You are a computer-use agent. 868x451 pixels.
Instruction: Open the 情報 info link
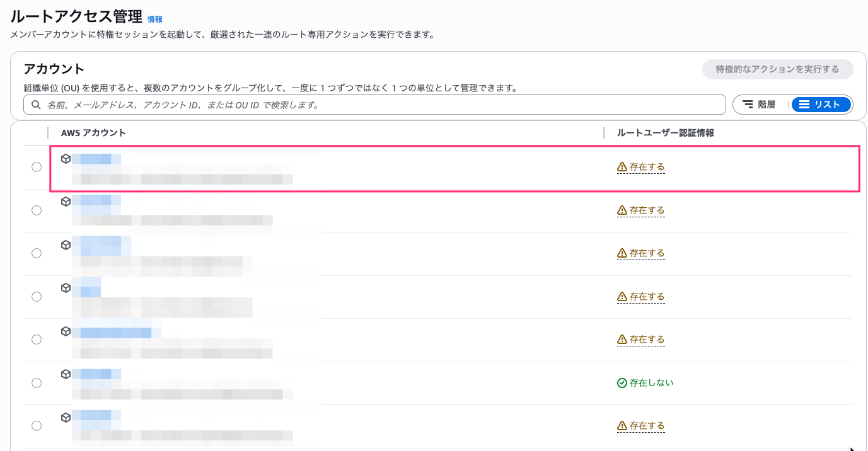pos(154,20)
